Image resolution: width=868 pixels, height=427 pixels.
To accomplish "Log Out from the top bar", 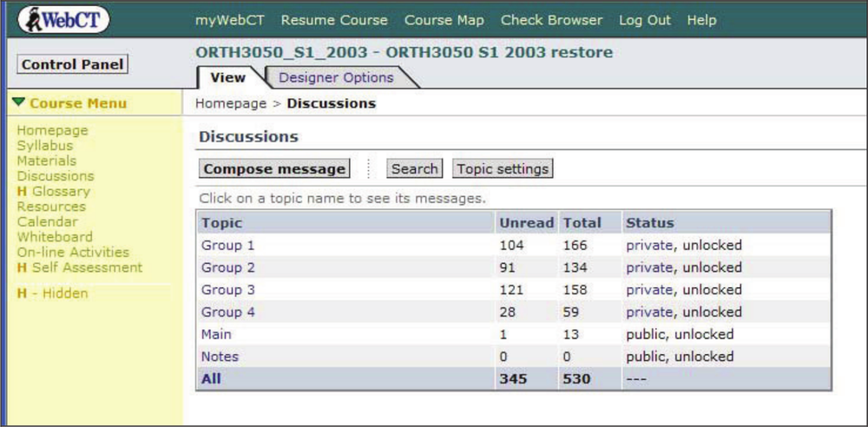I will coord(645,21).
